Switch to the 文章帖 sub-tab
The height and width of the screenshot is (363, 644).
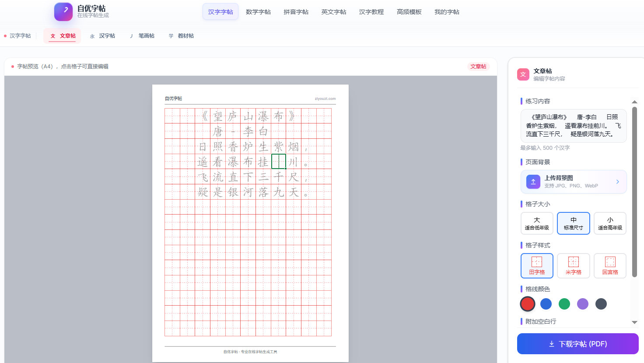(63, 36)
